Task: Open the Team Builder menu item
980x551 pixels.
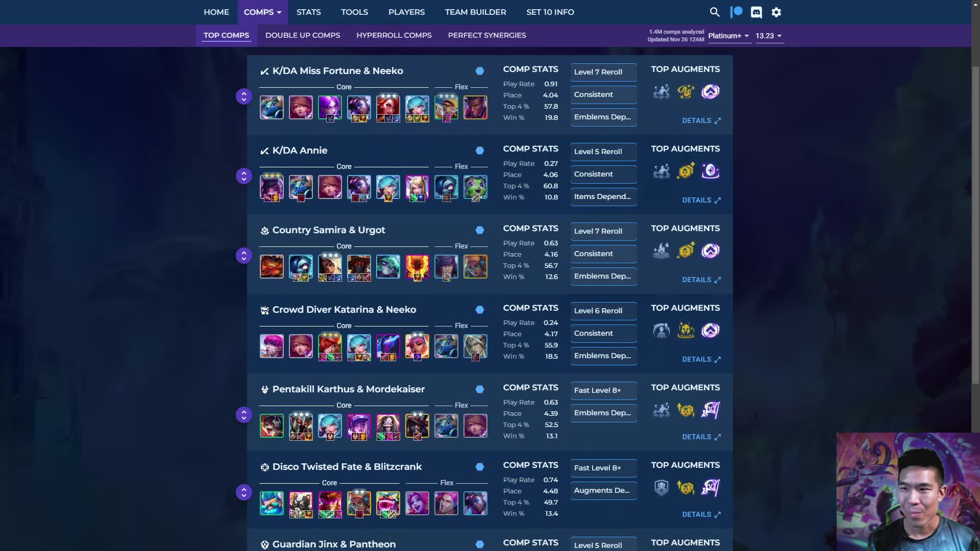Action: pyautogui.click(x=475, y=12)
